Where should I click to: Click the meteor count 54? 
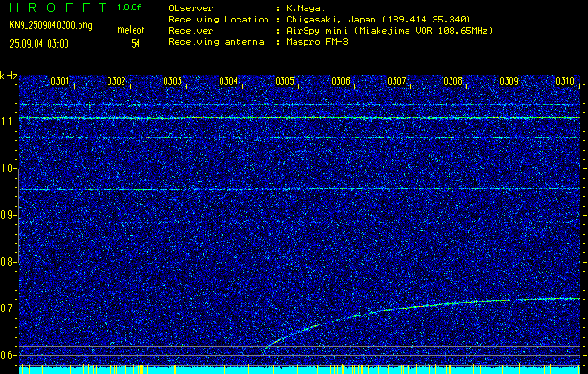point(136,44)
